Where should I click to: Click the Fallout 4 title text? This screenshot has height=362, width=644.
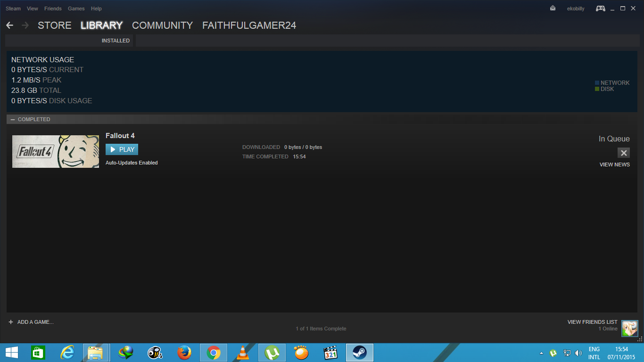120,136
